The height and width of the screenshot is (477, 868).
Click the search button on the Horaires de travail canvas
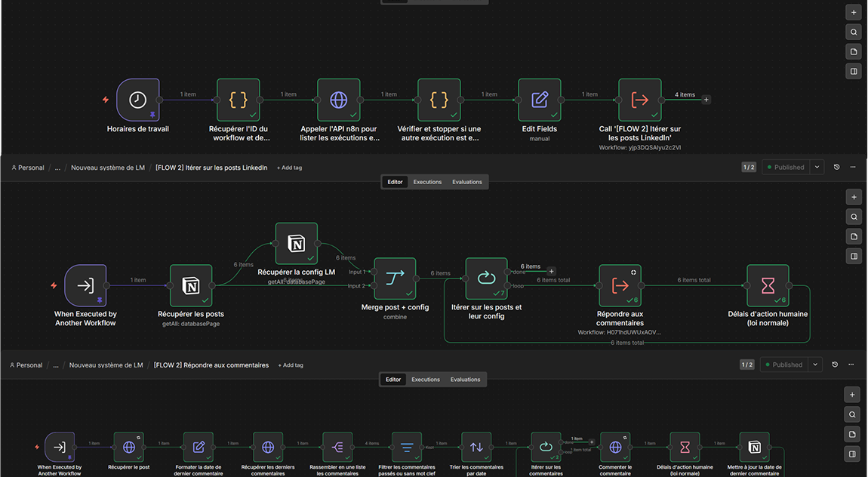point(854,32)
